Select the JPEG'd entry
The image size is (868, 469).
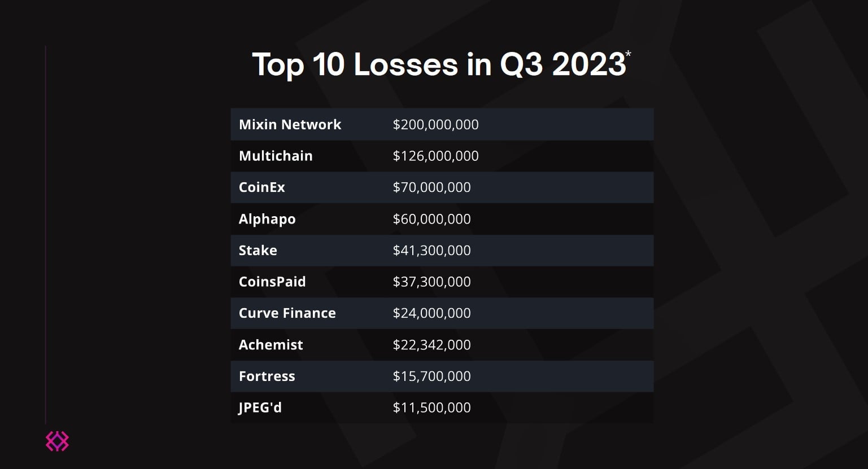pyautogui.click(x=260, y=407)
